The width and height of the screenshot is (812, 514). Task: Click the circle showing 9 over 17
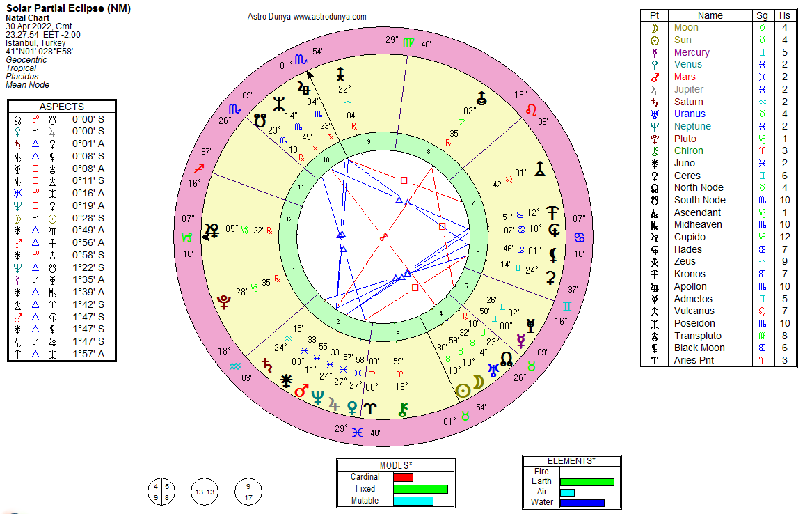248,492
